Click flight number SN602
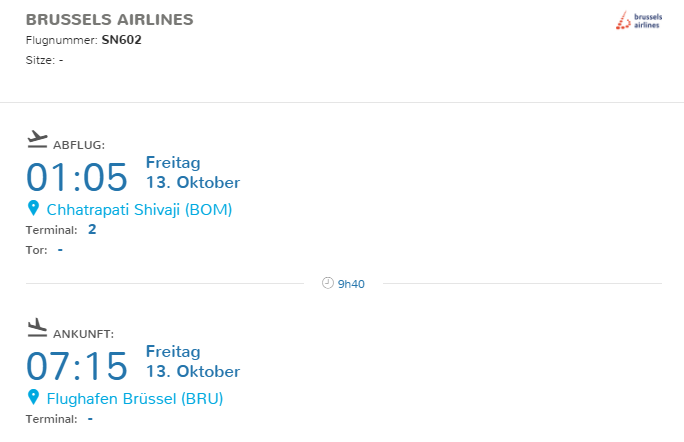This screenshot has height=442, width=684. tap(123, 40)
